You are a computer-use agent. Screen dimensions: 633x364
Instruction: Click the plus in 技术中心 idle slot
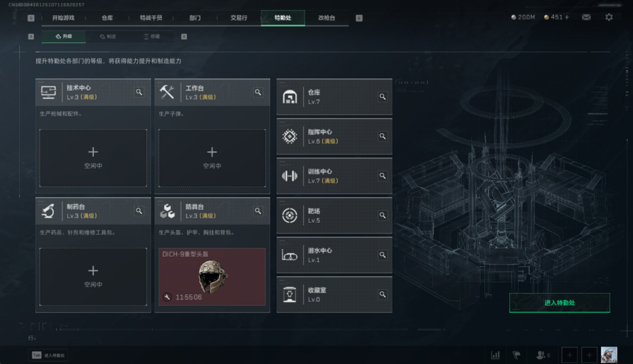93,152
